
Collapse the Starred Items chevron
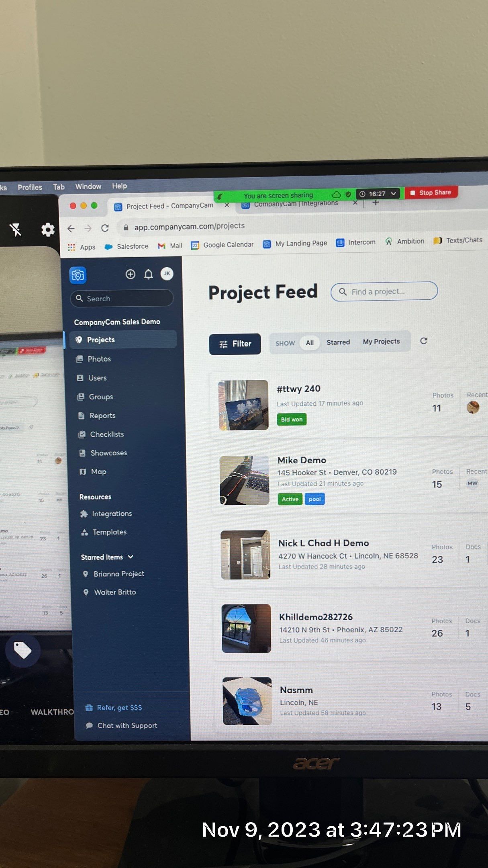click(131, 557)
